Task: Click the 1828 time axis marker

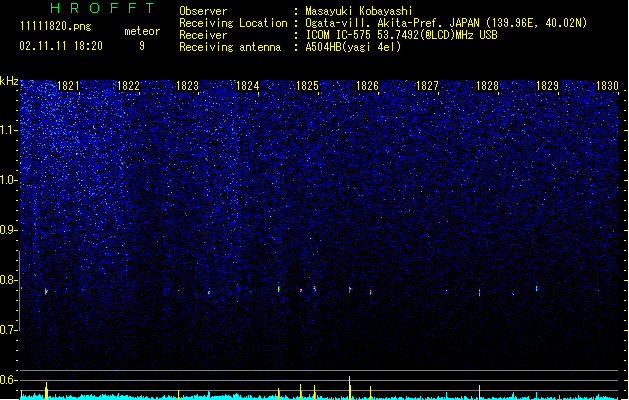Action: coord(487,86)
